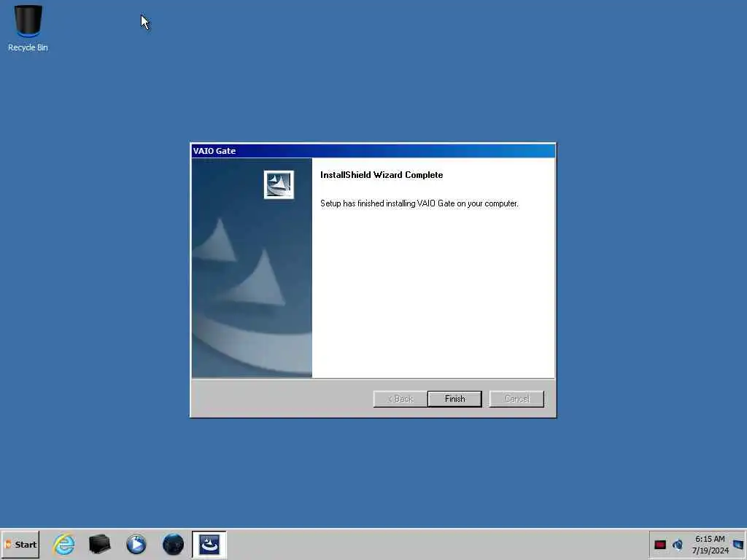
Task: Click the red flag tray icon
Action: click(659, 545)
